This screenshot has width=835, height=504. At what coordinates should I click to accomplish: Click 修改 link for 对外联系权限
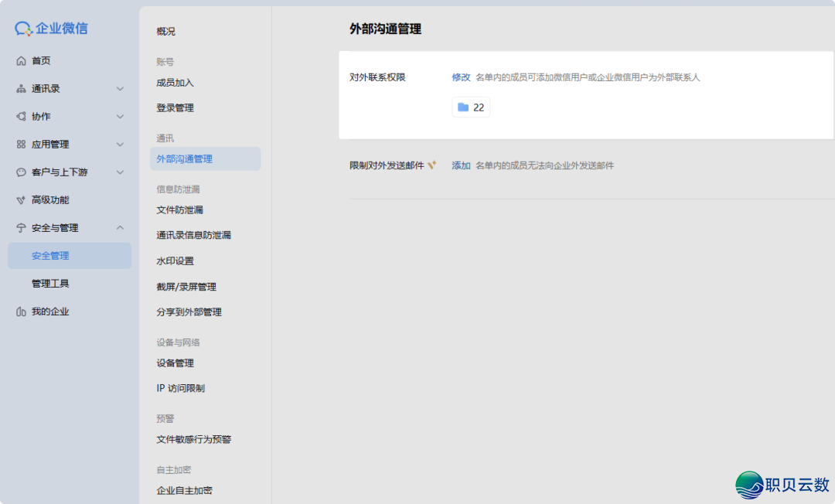[x=461, y=77]
